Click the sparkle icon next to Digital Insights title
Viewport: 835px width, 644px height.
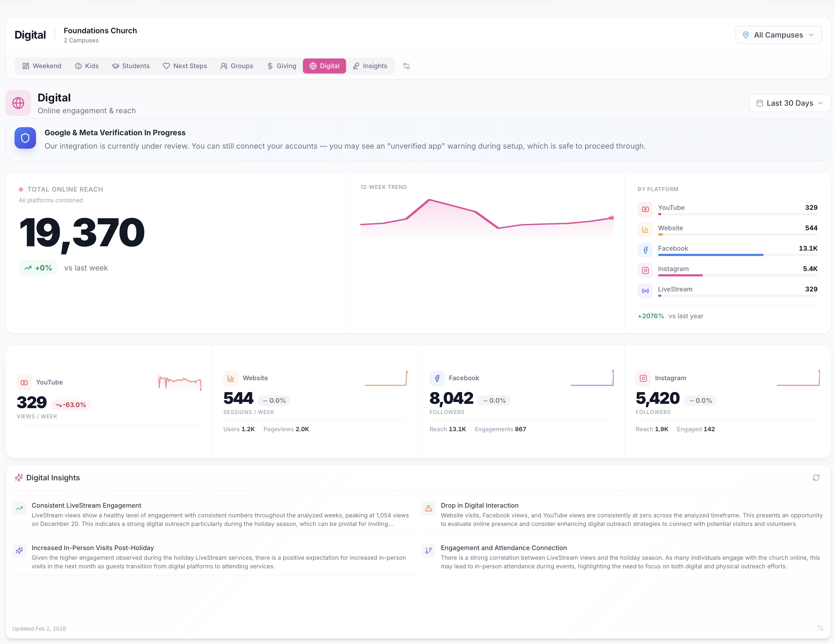coord(19,477)
